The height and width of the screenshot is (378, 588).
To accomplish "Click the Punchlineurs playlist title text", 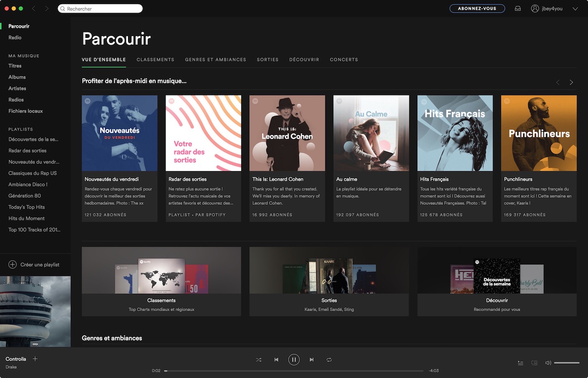I will point(518,179).
